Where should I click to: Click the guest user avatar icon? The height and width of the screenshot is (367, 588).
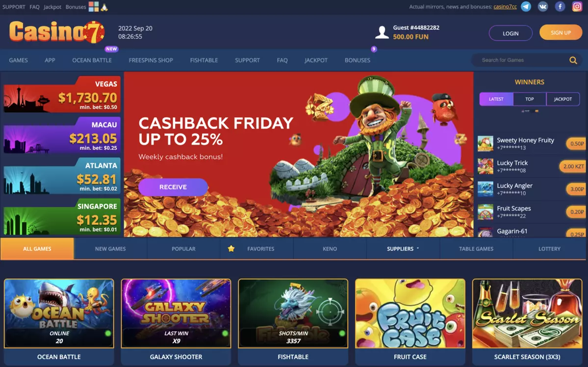[x=382, y=32]
